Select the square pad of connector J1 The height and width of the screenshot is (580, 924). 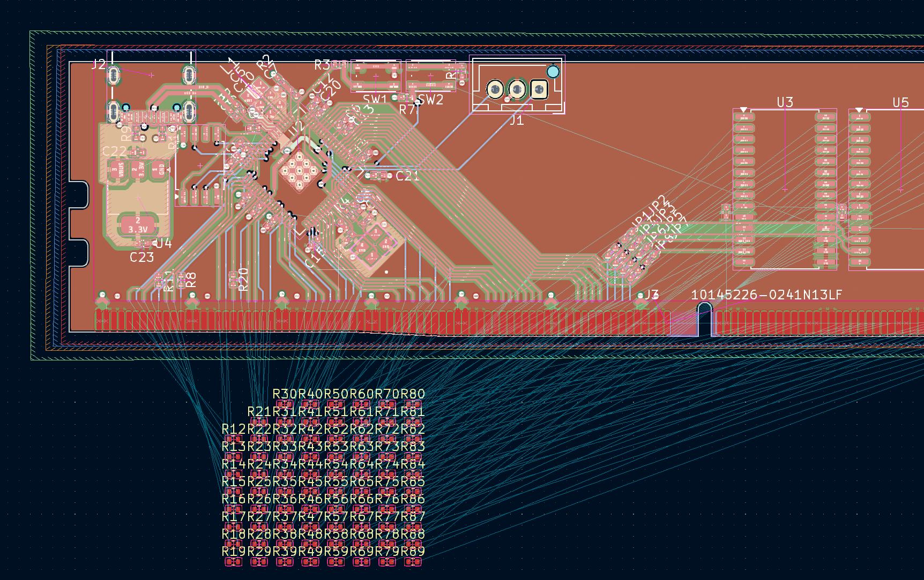click(539, 89)
